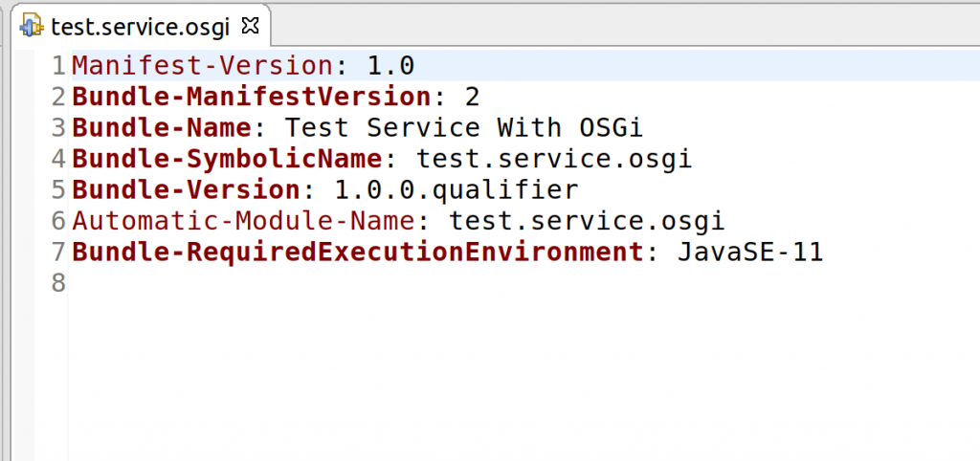Screen dimensions: 980x461
Task: Click the value 2 after Bundle-ManifestVersion
Action: pyautogui.click(x=473, y=97)
